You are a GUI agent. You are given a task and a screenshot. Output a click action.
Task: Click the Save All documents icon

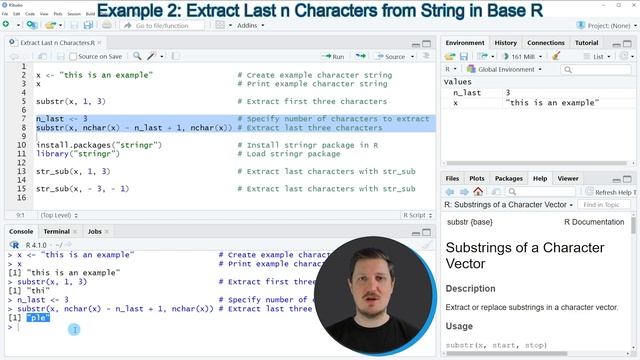tap(88, 25)
